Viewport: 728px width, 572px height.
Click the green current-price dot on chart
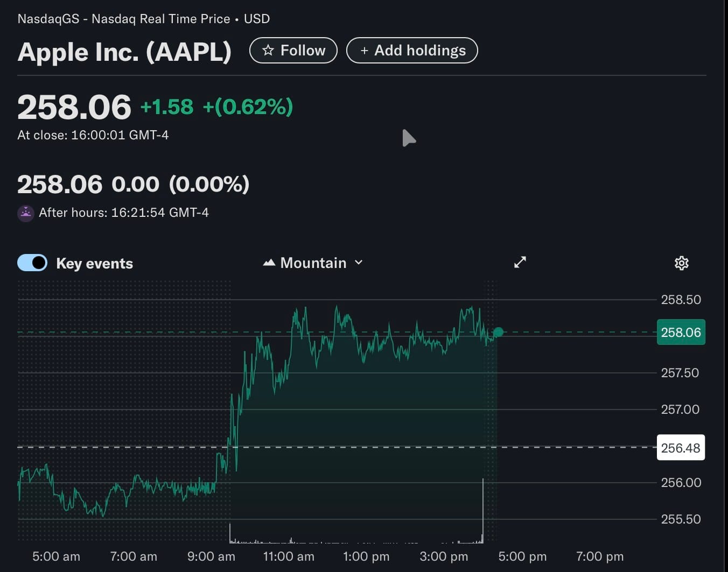click(x=498, y=332)
